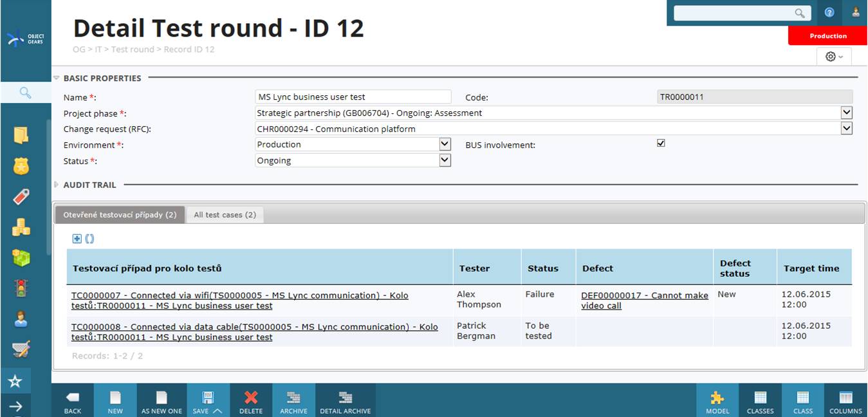The height and width of the screenshot is (417, 868).
Task: Open the person sidebar icon
Action: pyautogui.click(x=21, y=319)
